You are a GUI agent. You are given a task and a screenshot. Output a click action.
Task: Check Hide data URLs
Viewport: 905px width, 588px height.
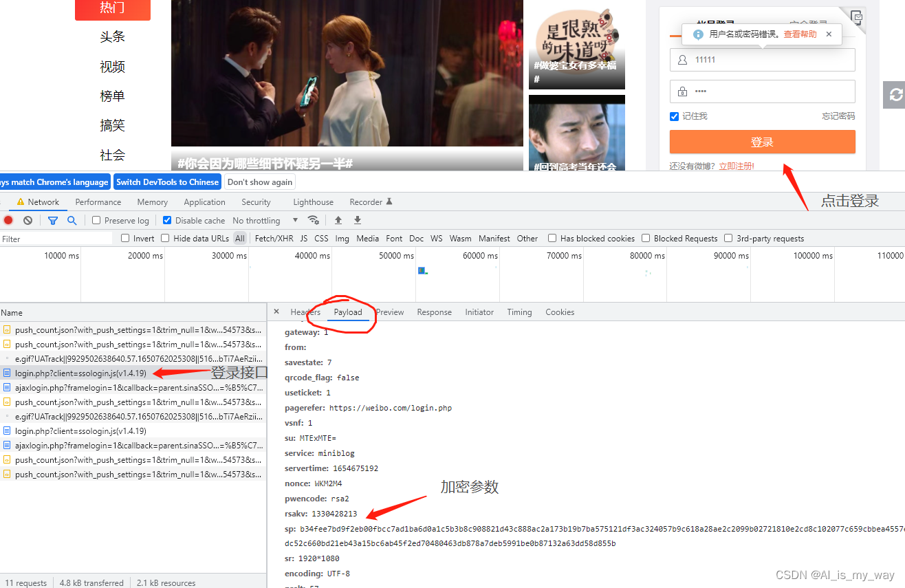(165, 238)
